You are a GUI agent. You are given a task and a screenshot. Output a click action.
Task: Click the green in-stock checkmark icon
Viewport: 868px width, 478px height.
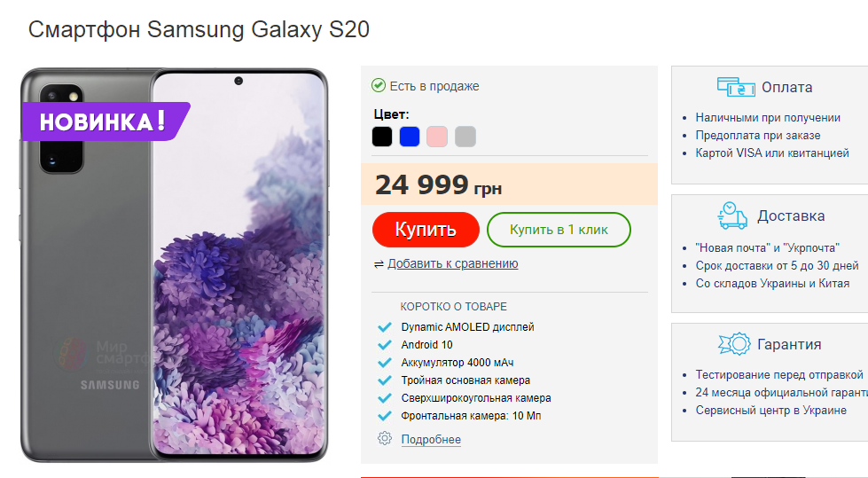pos(379,86)
